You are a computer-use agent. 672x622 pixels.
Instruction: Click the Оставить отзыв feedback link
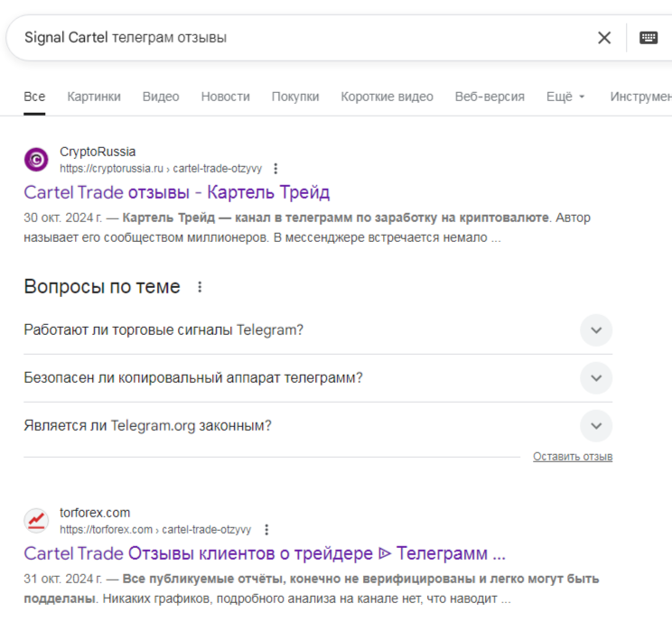[x=573, y=457]
